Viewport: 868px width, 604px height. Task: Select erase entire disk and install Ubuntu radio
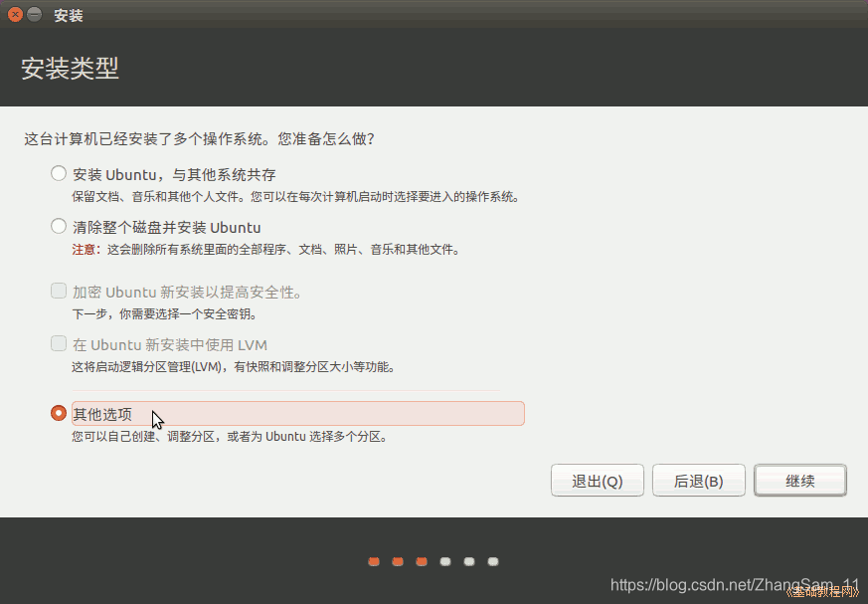[x=59, y=226]
